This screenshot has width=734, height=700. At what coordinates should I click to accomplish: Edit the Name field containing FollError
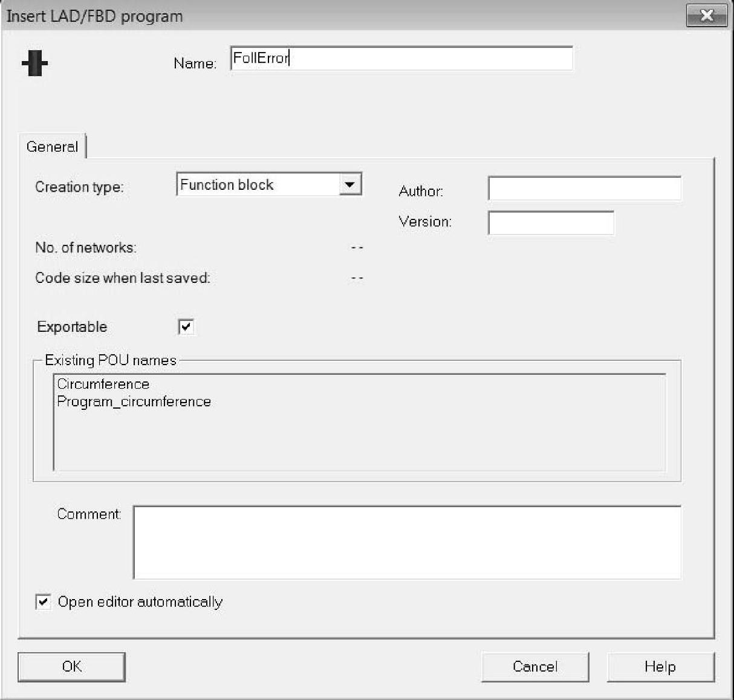pos(401,58)
